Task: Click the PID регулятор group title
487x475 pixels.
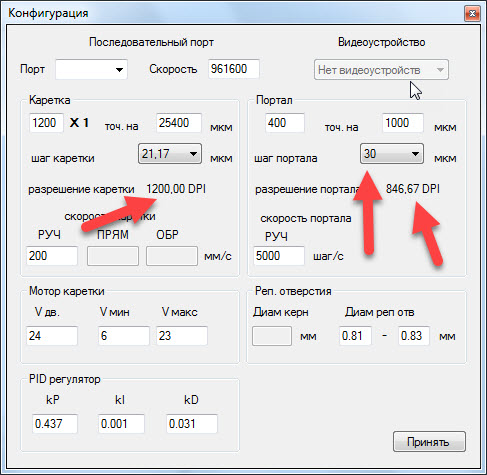Action: 65,379
